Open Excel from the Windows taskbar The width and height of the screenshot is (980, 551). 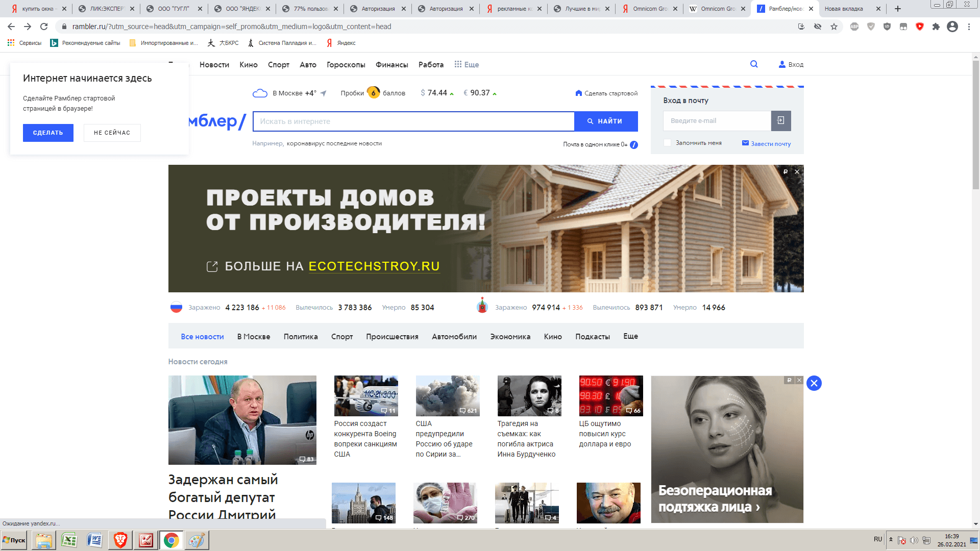[69, 540]
